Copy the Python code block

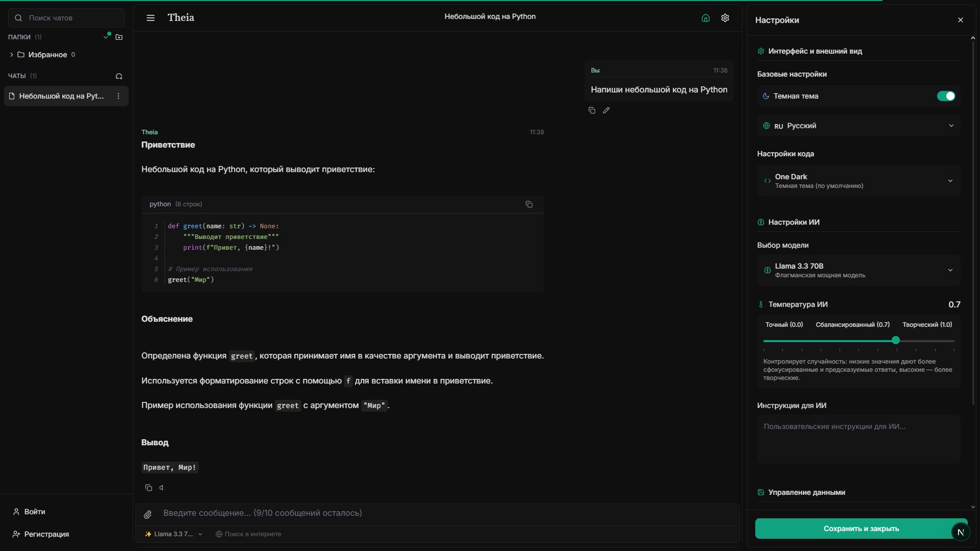[x=529, y=204]
